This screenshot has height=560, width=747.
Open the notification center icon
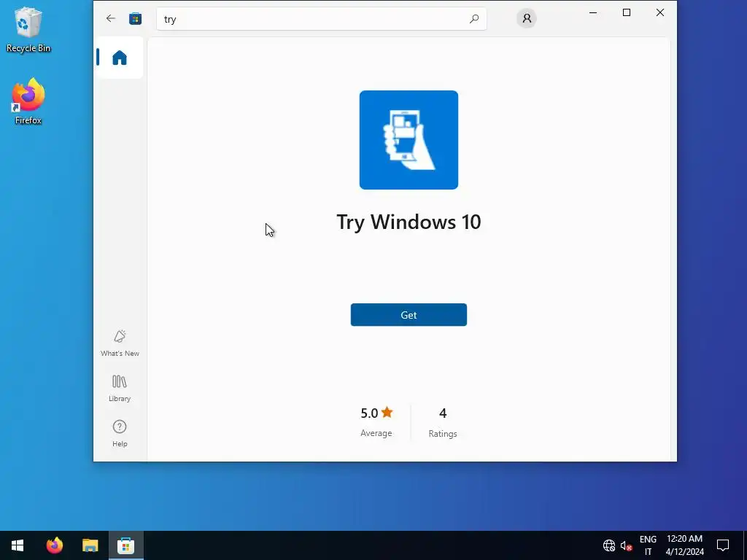[x=723, y=545]
